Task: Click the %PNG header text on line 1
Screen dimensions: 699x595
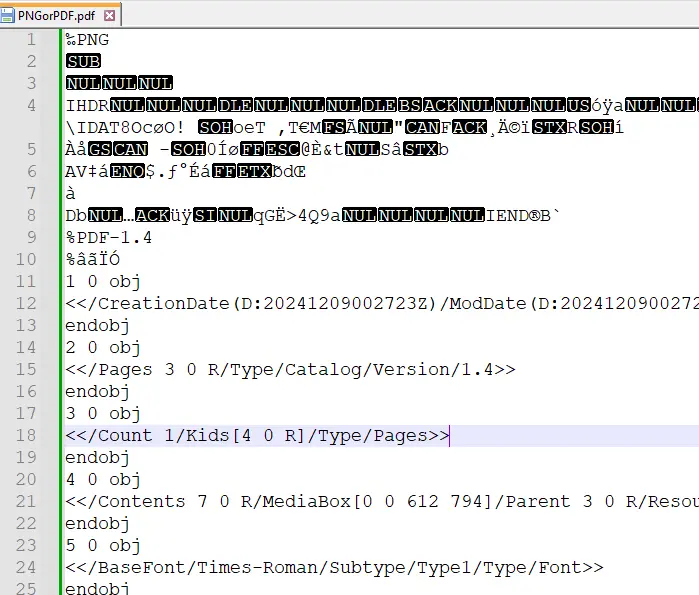Action: tap(87, 40)
